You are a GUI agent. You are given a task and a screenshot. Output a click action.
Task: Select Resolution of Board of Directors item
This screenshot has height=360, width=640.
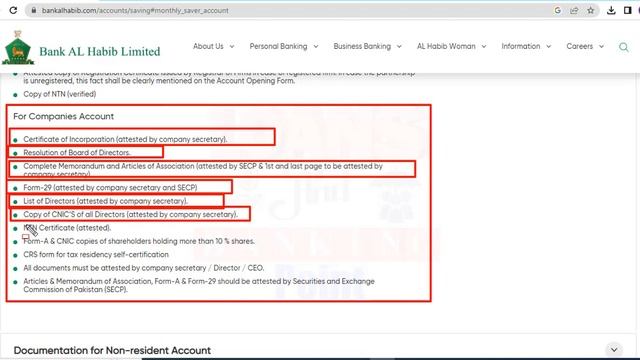77,153
